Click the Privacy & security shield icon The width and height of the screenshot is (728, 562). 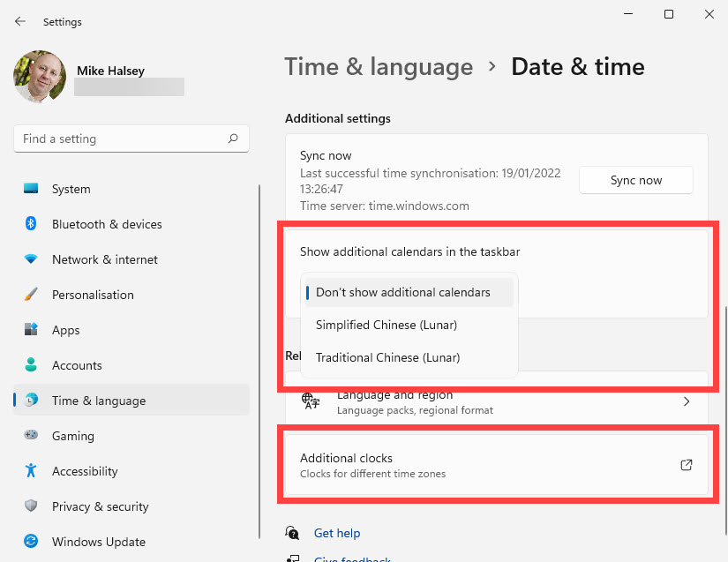(x=32, y=506)
